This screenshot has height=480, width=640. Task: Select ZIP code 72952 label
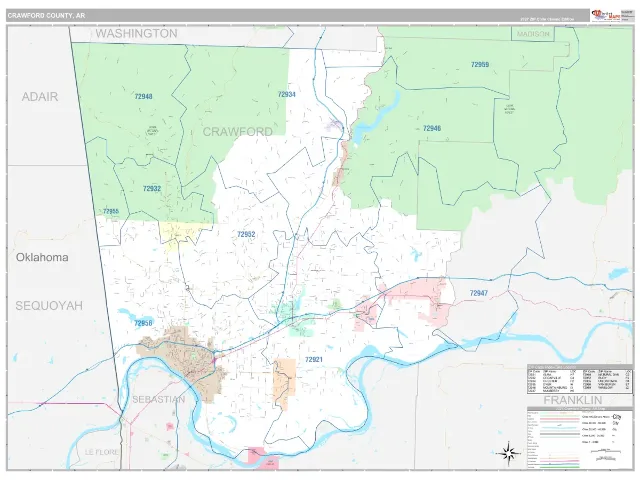tap(246, 234)
